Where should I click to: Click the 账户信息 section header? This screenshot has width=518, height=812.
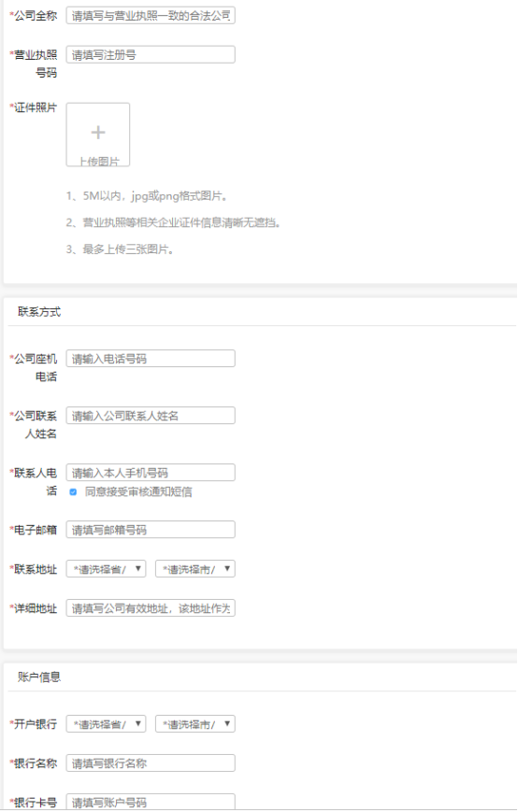point(39,677)
